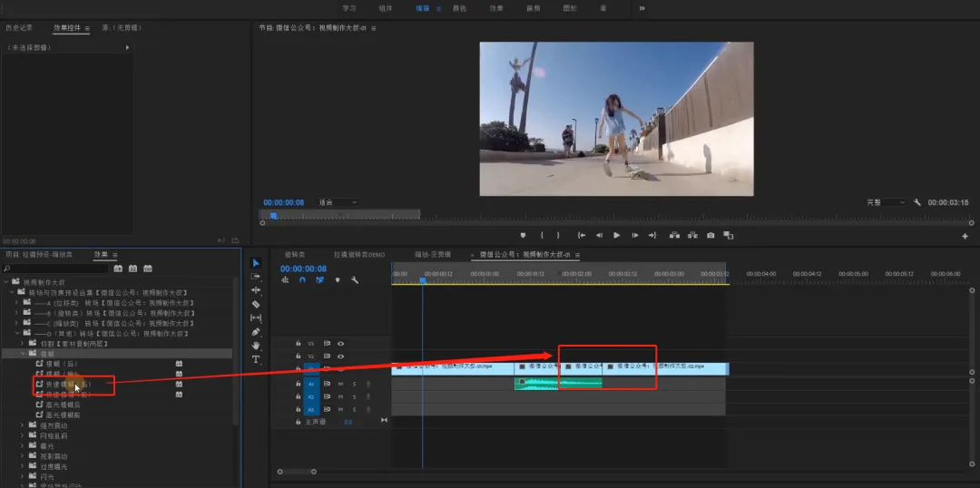Collapse the 模糊 folder in Effects

22,354
